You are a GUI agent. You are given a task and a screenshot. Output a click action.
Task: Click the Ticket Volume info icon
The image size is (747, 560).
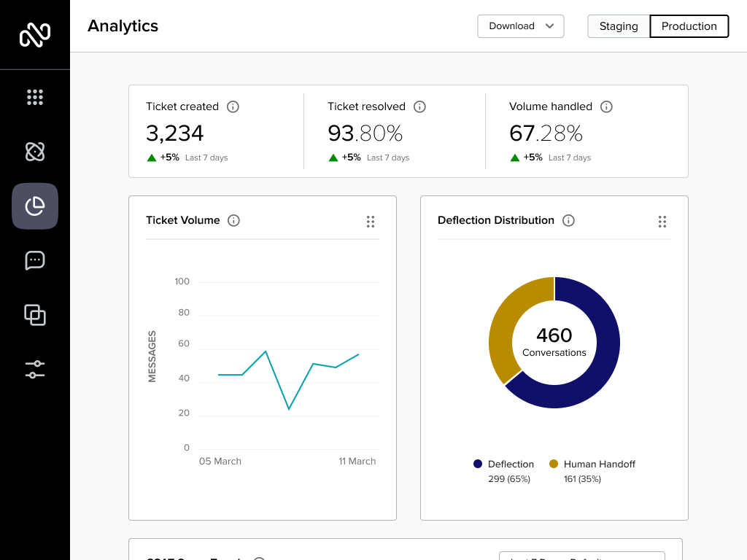click(x=233, y=220)
